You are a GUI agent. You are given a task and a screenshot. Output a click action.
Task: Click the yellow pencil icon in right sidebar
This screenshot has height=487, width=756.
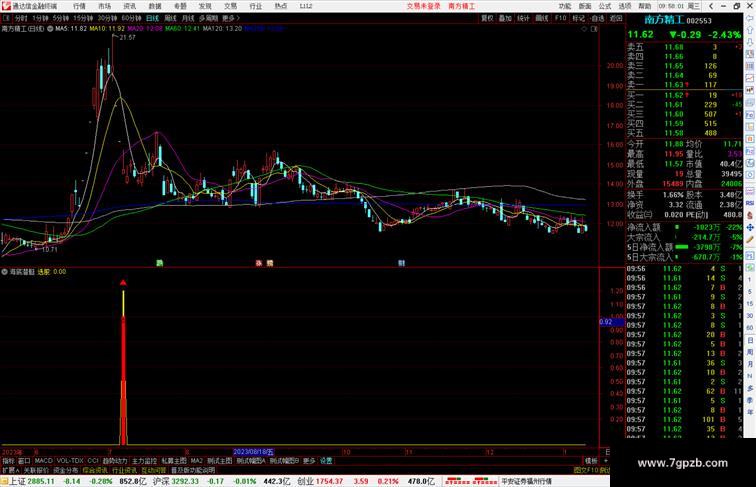pos(750,239)
